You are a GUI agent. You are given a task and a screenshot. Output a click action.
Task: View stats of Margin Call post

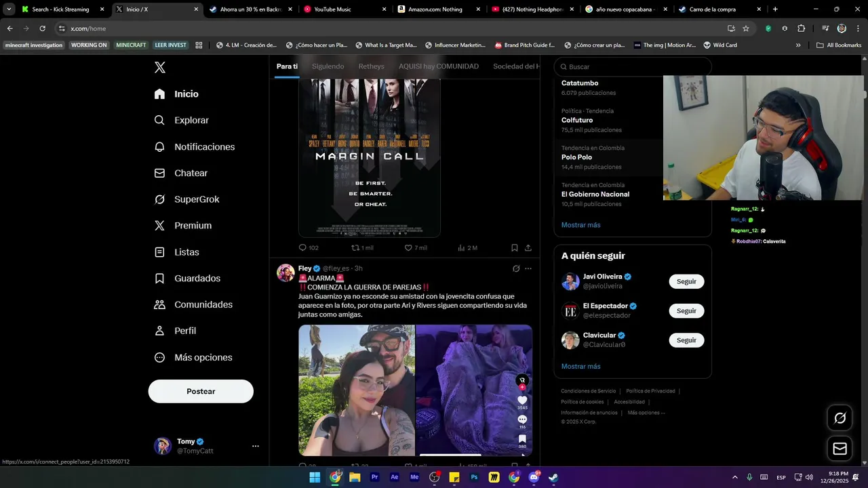(467, 248)
